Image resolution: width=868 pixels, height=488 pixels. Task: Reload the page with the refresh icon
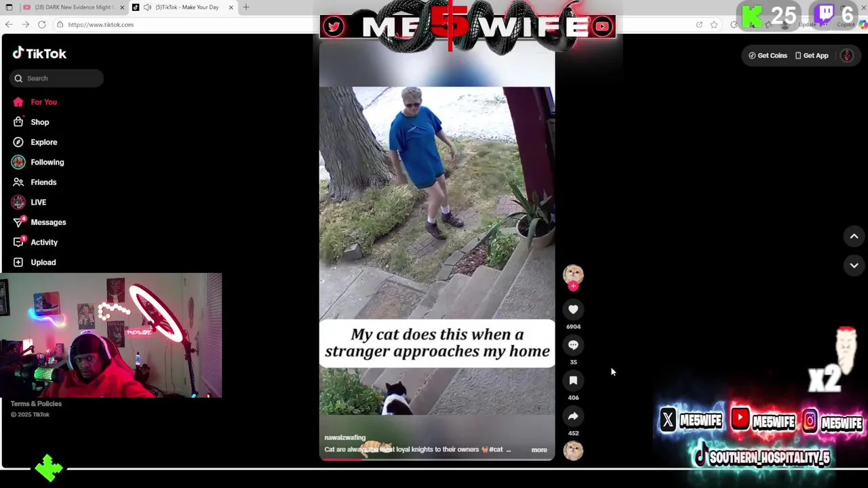coord(41,24)
